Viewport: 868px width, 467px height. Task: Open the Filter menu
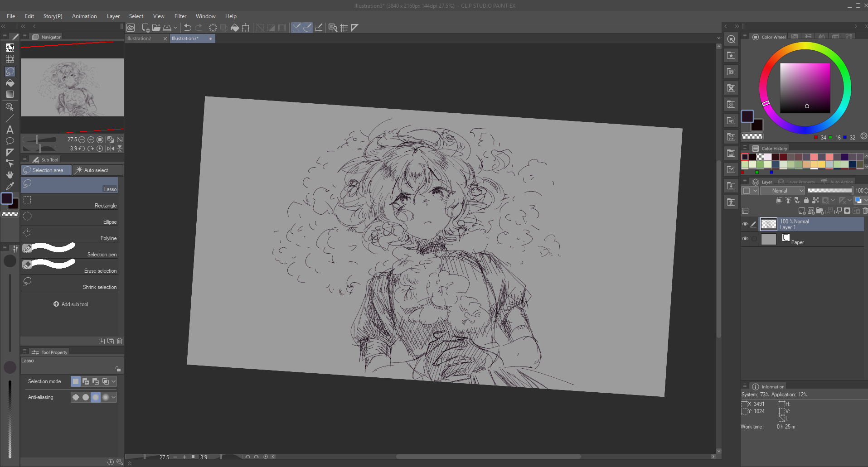pos(180,16)
